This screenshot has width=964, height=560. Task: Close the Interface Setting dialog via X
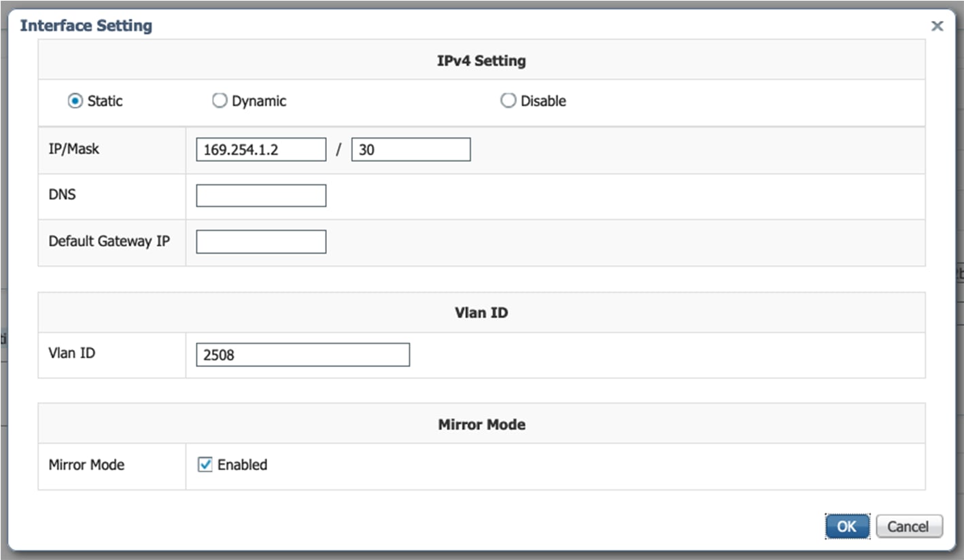click(937, 25)
